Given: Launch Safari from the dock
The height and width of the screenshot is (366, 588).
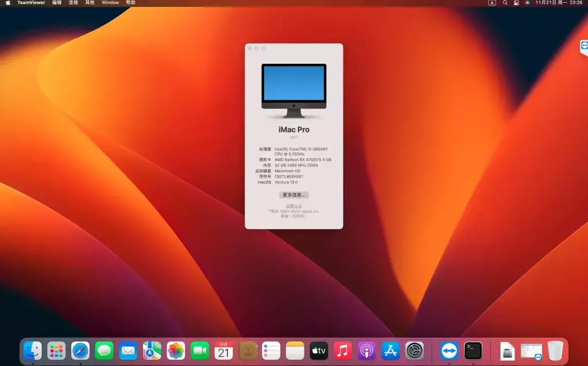Looking at the screenshot, I should click(80, 351).
